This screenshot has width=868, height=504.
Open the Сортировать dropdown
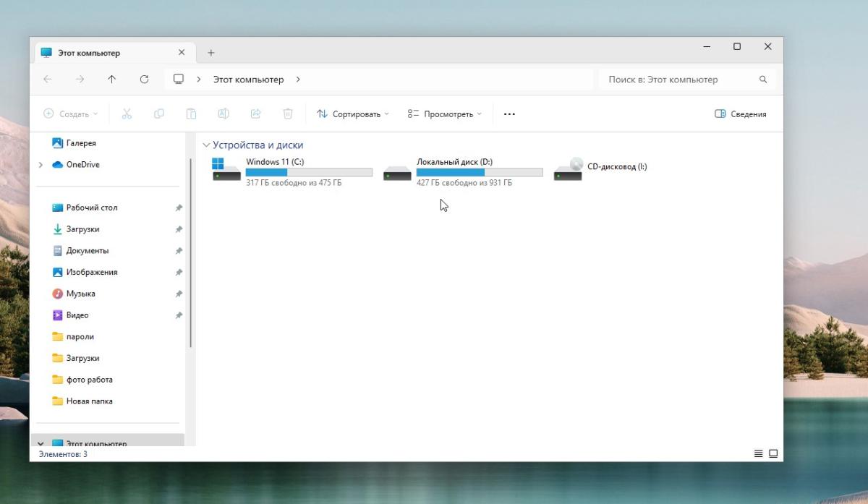[352, 114]
